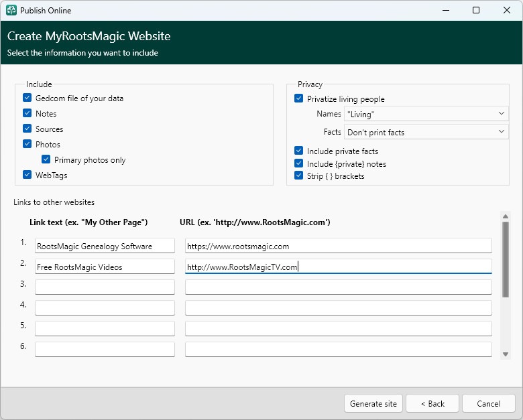Close the Publish Online window
This screenshot has width=523, height=420.
[507, 10]
